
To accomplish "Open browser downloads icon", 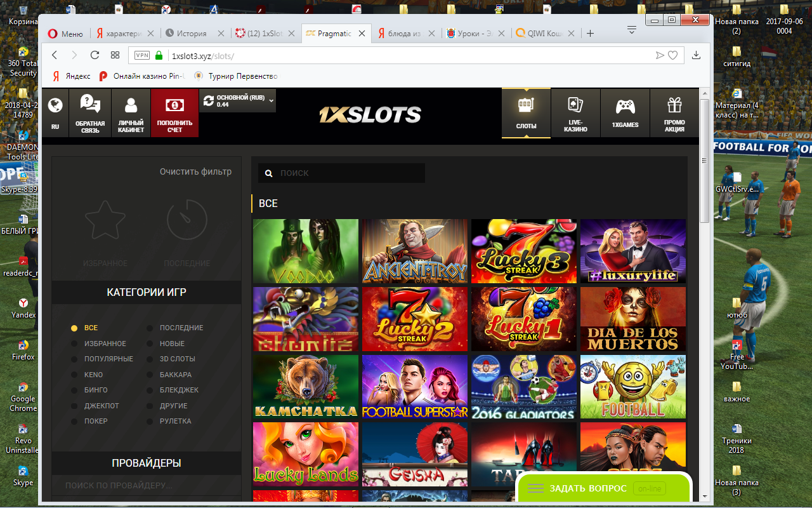I will 696,55.
